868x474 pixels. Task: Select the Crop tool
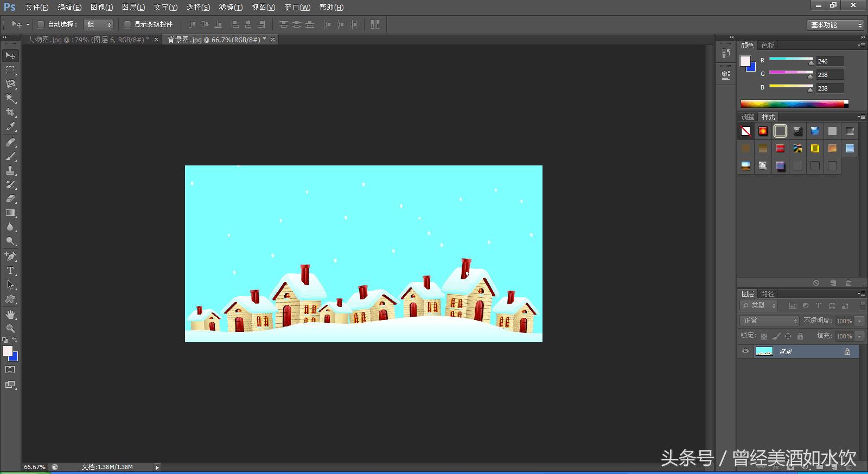click(x=10, y=112)
